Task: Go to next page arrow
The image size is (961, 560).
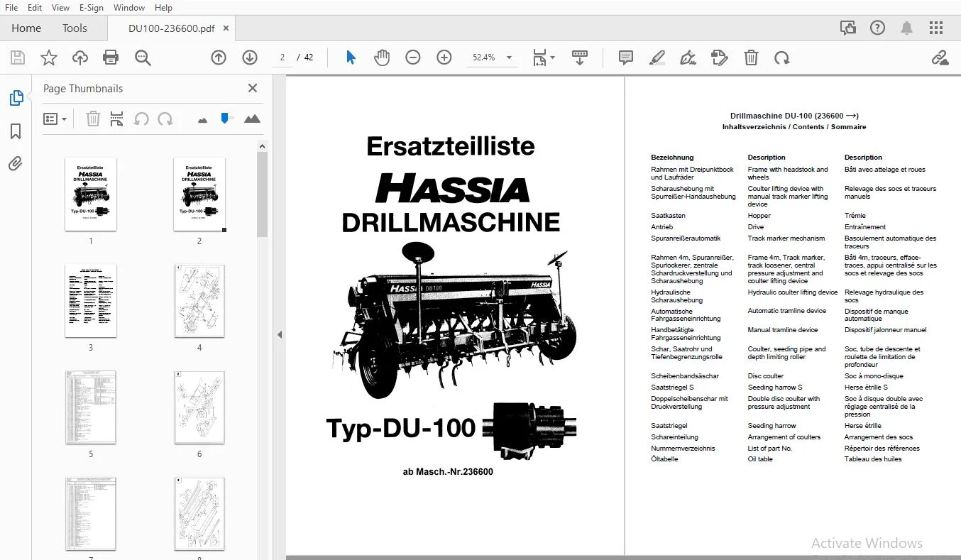Action: [x=250, y=57]
